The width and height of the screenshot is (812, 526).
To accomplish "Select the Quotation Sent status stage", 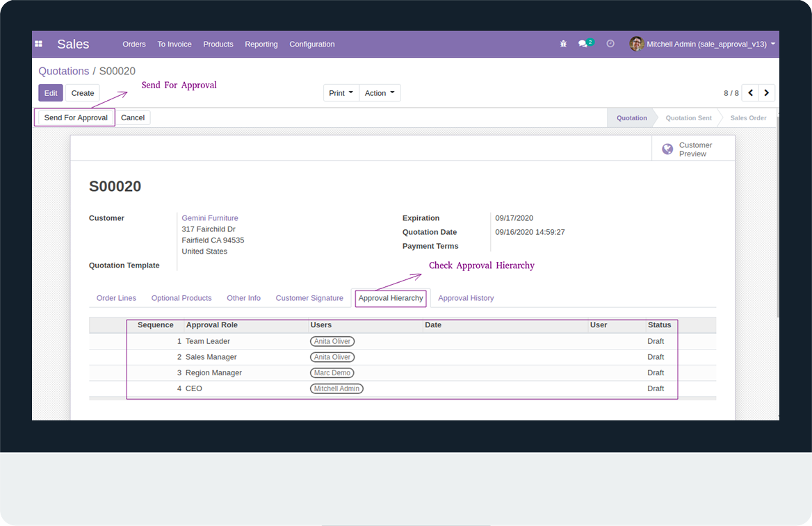I will (x=688, y=118).
